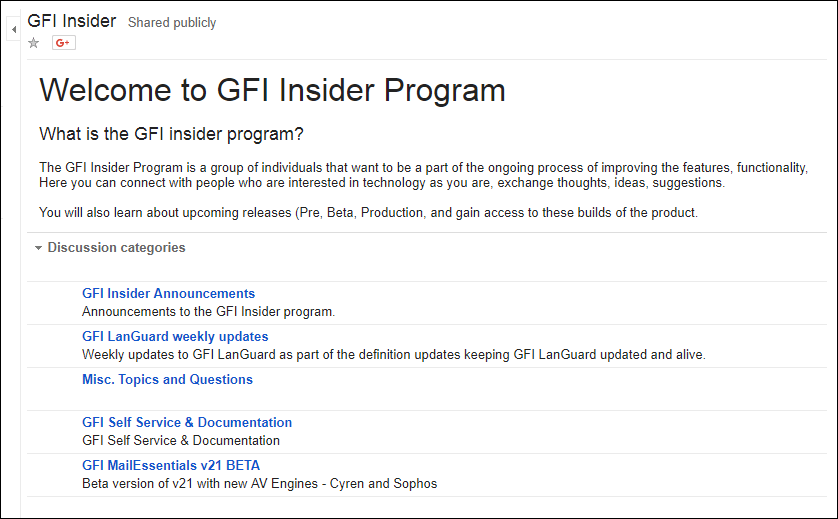Click the Announcements to the GFI Insider program description
This screenshot has width=838, height=519.
[x=208, y=312]
